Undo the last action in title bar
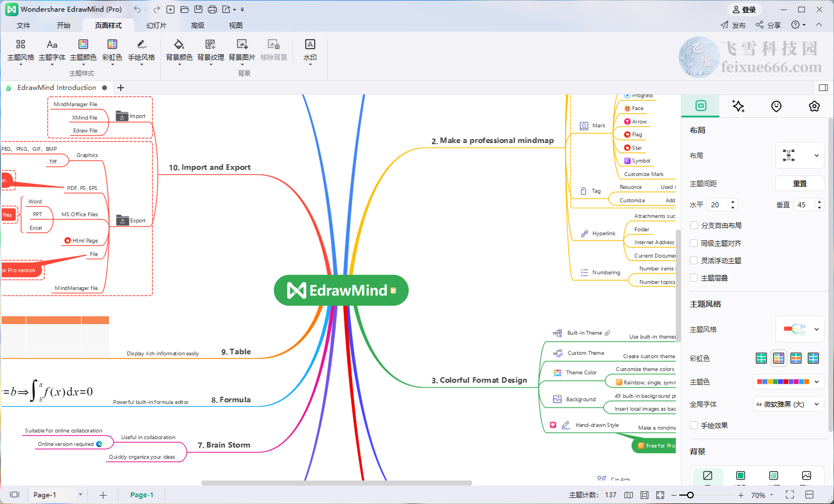834x504 pixels. (137, 9)
